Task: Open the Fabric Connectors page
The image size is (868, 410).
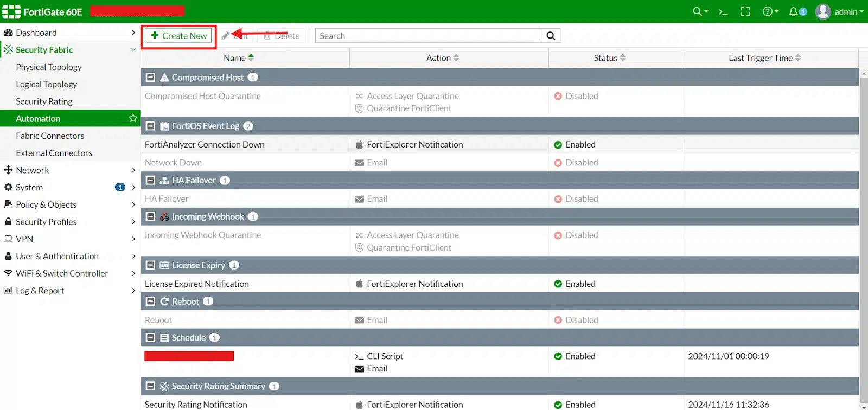Action: (50, 136)
